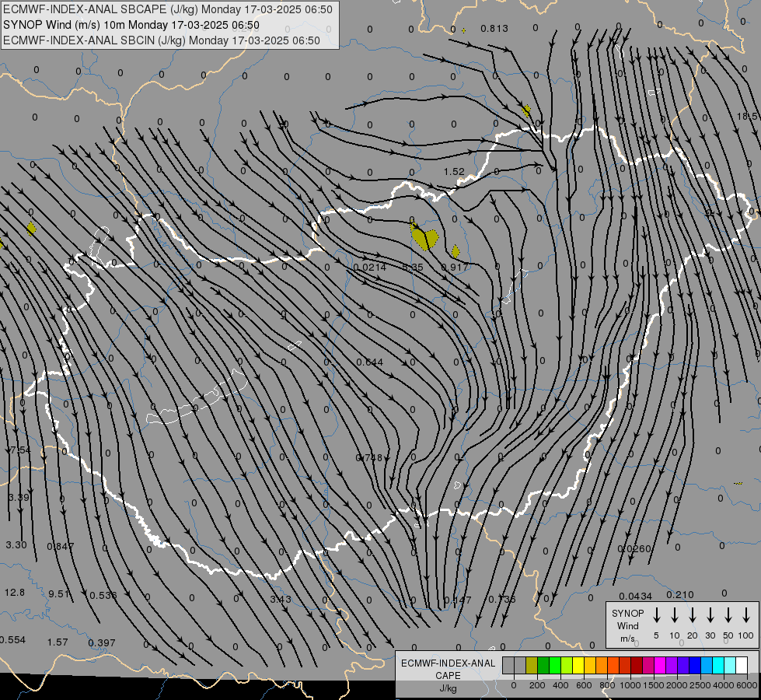Screen dimensions: 761x700
Task: Click the 12.8 value label
Action: pos(15,593)
